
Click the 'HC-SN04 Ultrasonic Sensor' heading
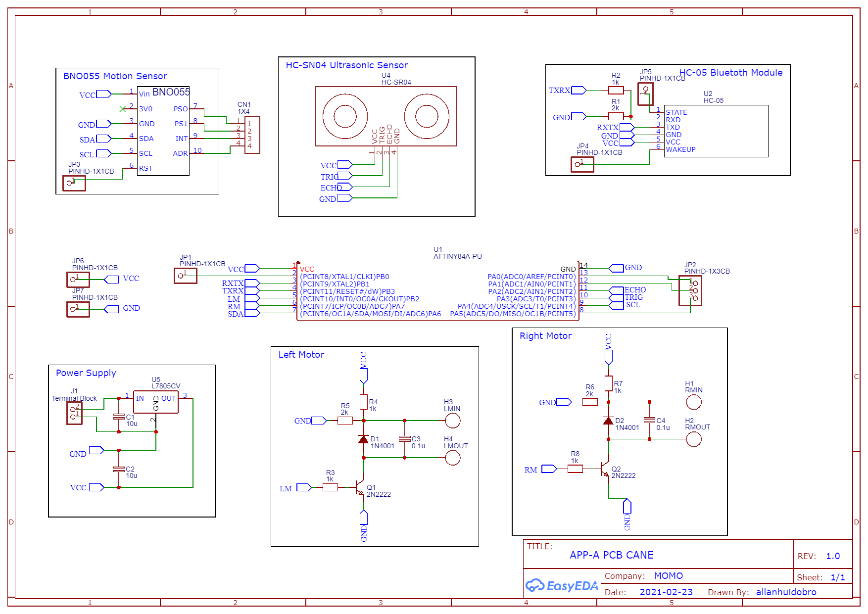click(347, 65)
